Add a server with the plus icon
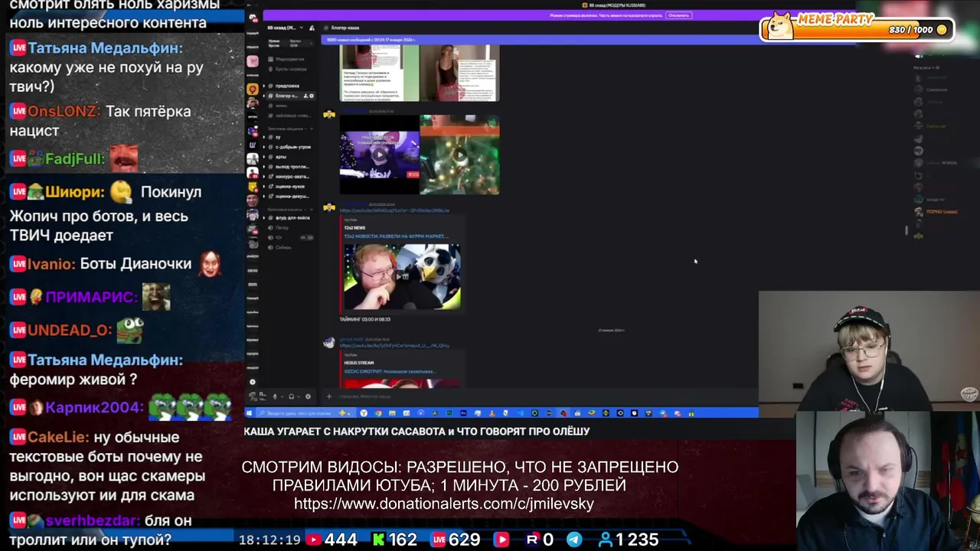Screen dimensions: 980x551 253,382
